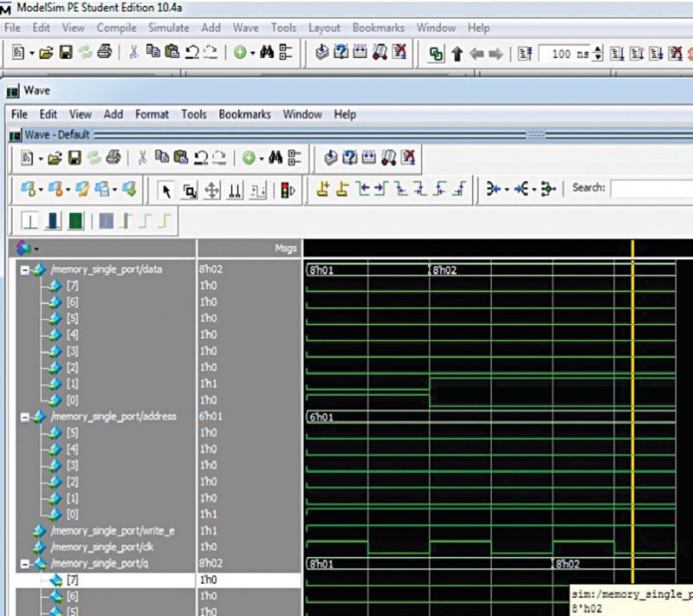Collapse the /memory_single_port/q signal group
This screenshot has width=693, height=616.
[x=25, y=564]
